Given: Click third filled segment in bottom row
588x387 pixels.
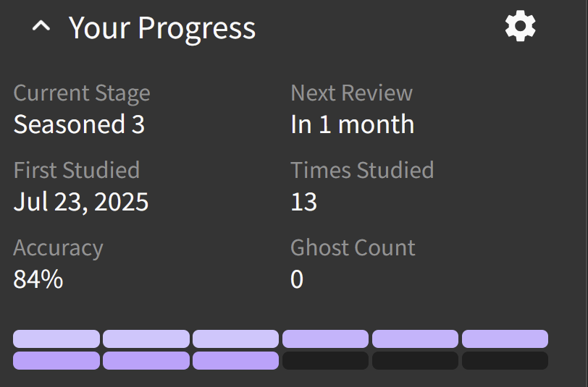Looking at the screenshot, I should [235, 360].
